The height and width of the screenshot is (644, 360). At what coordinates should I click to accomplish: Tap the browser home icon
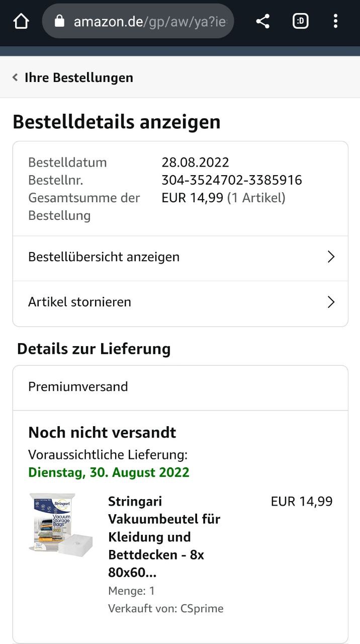coord(21,21)
